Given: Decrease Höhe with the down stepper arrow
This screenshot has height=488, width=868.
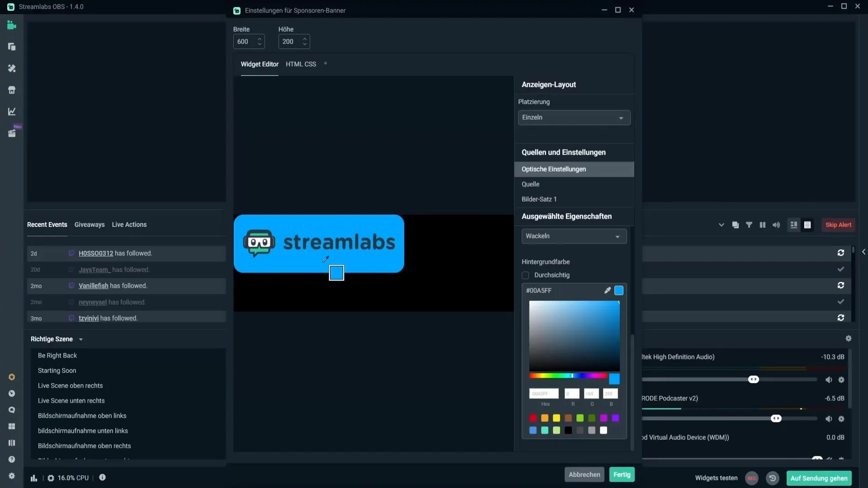Looking at the screenshot, I should [x=305, y=44].
